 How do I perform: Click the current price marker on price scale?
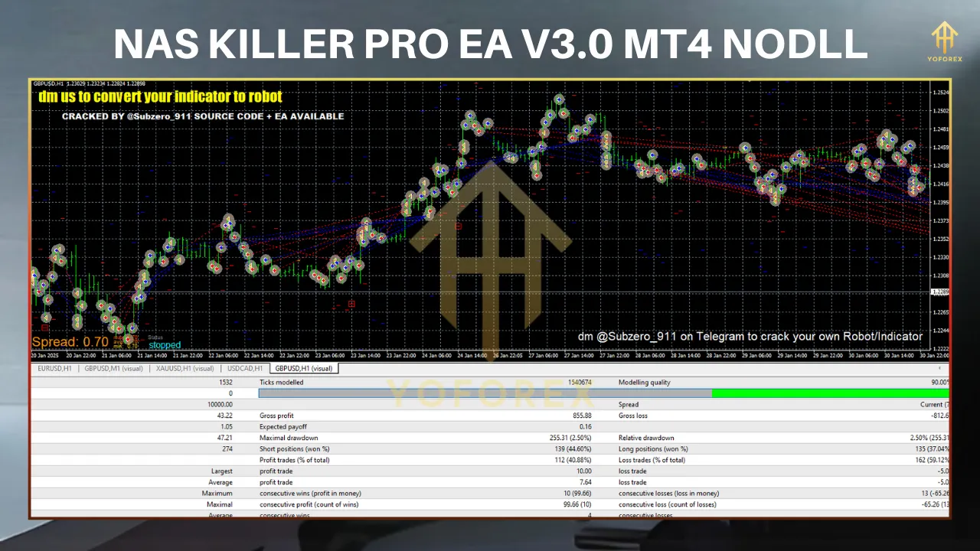click(x=939, y=292)
